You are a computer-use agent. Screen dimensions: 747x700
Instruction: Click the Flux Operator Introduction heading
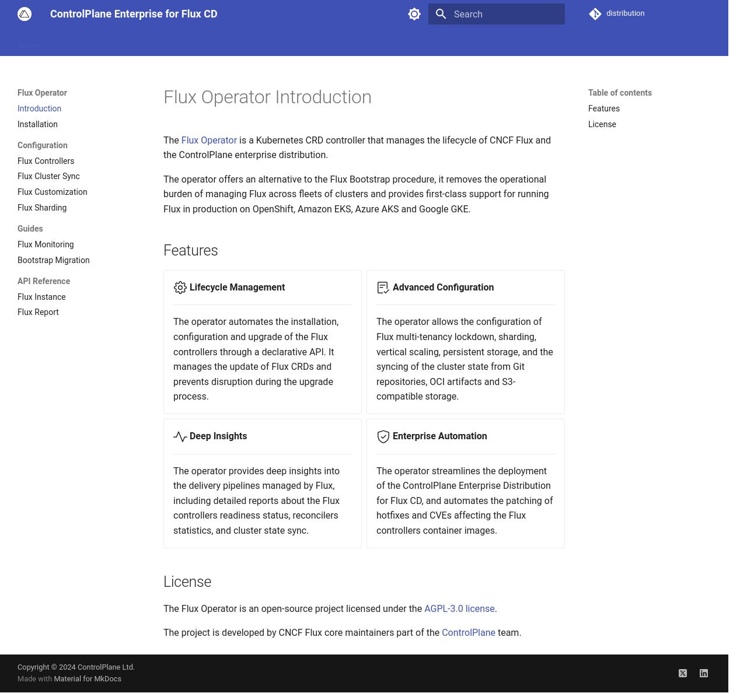(267, 97)
